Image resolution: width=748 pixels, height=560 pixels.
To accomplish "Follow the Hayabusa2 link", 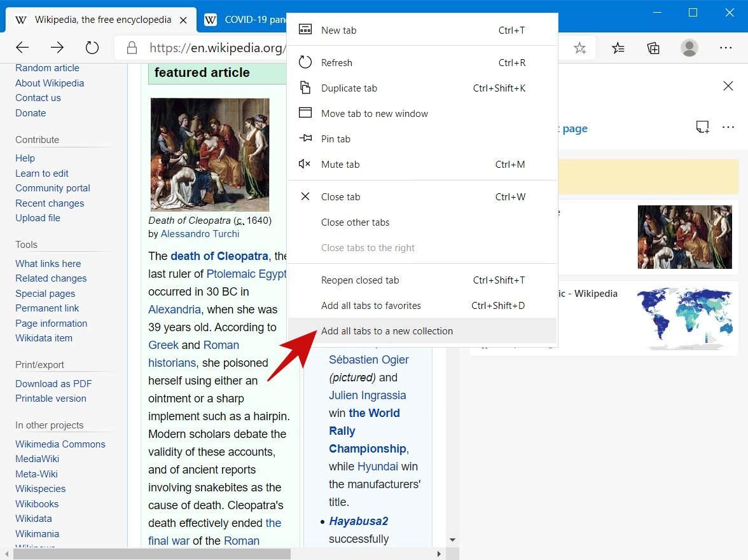I will coord(358,521).
